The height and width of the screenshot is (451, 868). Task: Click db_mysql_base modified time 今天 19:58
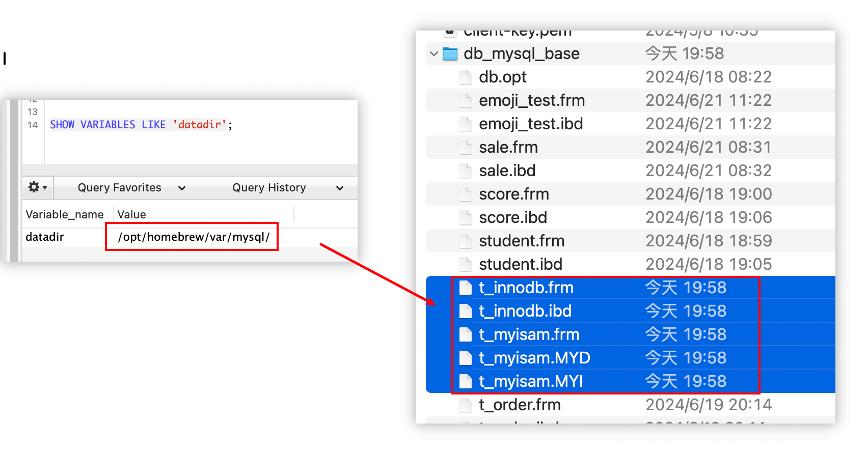click(685, 53)
